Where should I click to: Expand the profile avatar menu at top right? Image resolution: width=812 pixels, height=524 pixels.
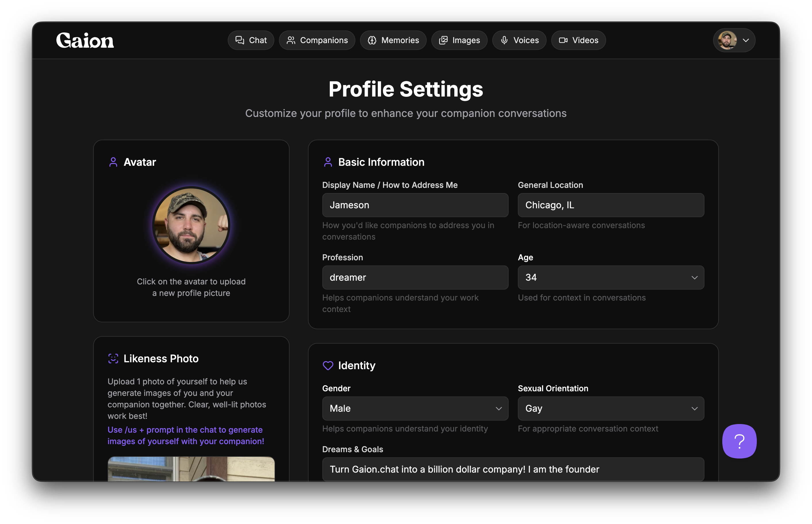coord(734,40)
